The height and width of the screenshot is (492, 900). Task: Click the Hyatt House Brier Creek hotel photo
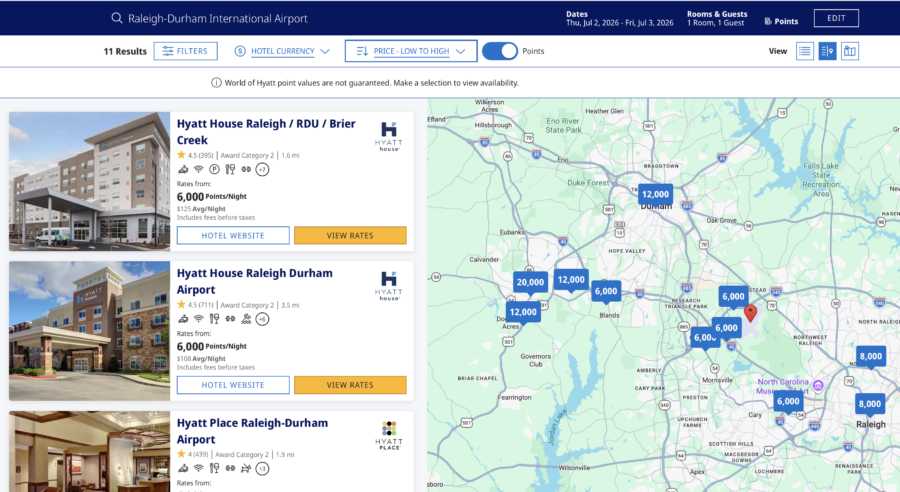coord(90,181)
